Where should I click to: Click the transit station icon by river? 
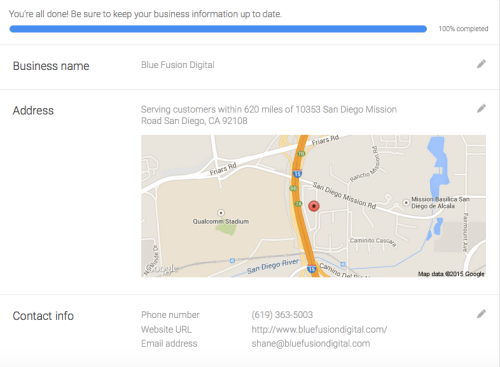(232, 260)
